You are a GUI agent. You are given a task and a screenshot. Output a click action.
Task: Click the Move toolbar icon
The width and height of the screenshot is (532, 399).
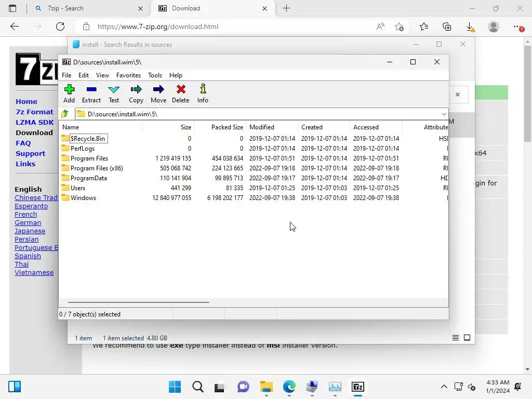coord(158,89)
